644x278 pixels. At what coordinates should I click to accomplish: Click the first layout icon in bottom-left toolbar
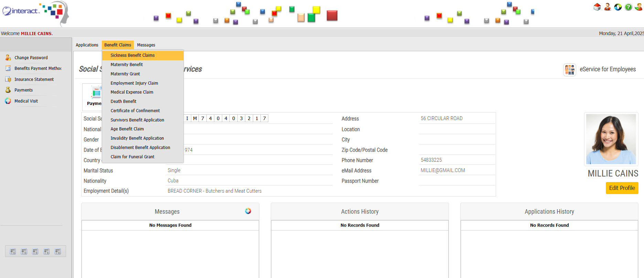[x=13, y=252]
